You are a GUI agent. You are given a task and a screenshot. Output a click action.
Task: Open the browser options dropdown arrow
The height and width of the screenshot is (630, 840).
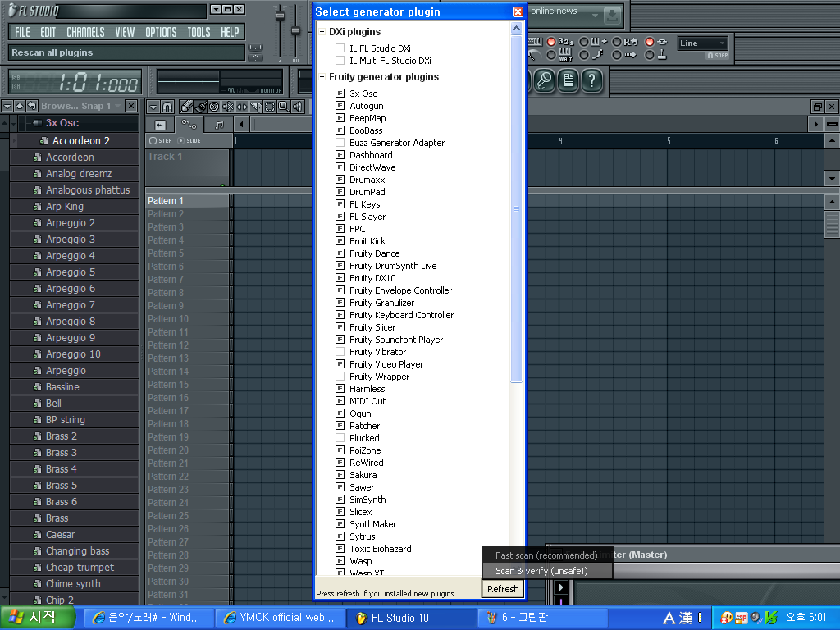click(7, 106)
